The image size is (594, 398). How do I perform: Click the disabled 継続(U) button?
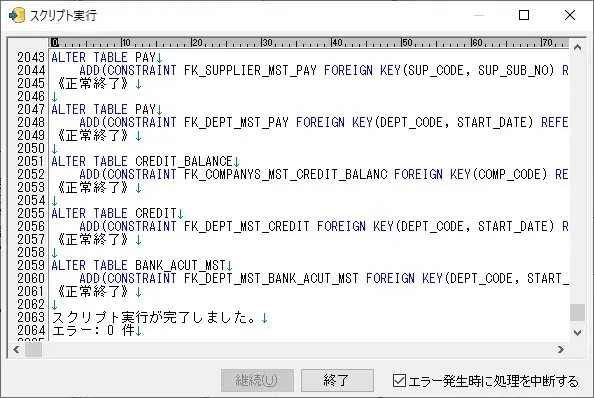[257, 380]
